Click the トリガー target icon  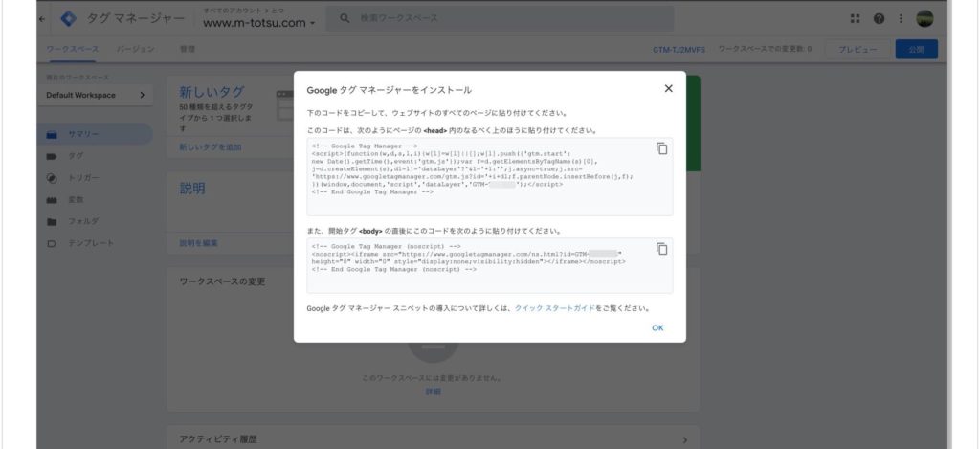(x=53, y=178)
